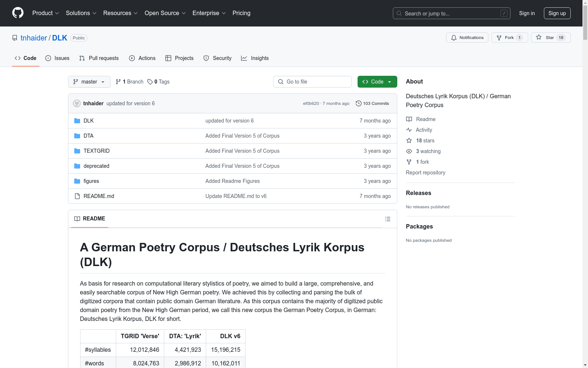Click tnhaider's commit avatar

coord(77,103)
